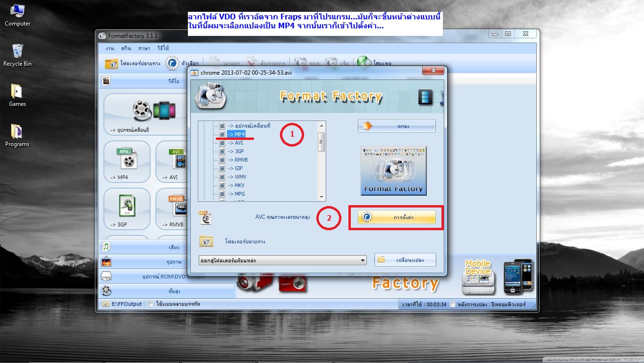Click the MP4 profile icon beside AVC text
Screen dimensions: 644x363
coord(206,217)
